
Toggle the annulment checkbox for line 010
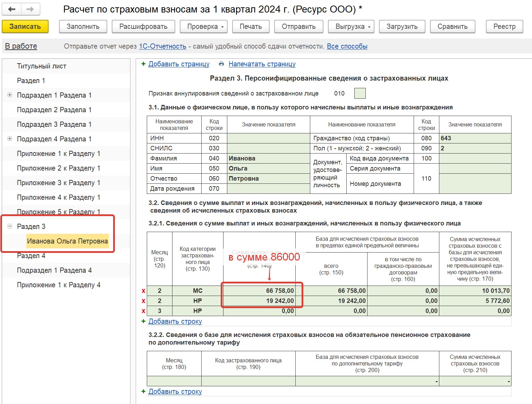tap(360, 93)
